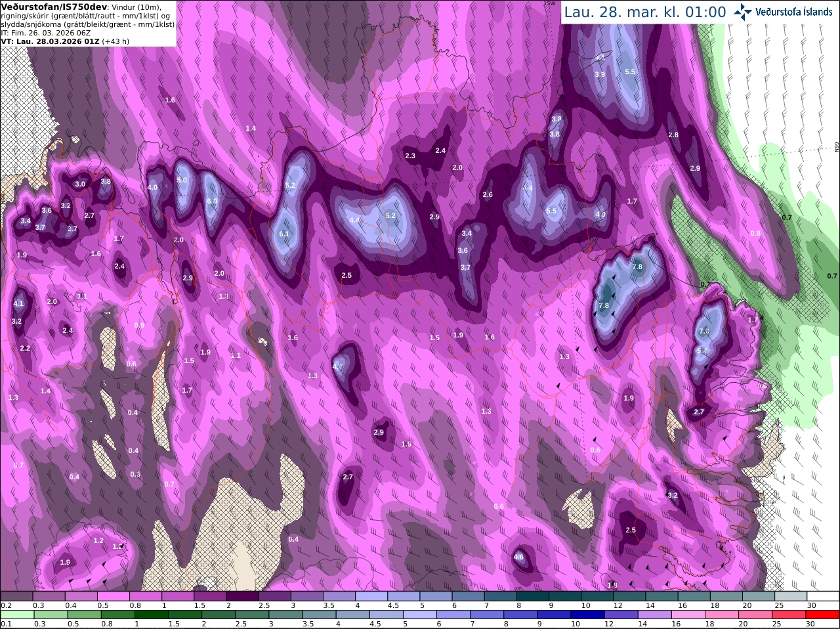The width and height of the screenshot is (840, 629).
Task: Click the darkest purple swatch near 2 on the upper legend
Action: [x=242, y=596]
